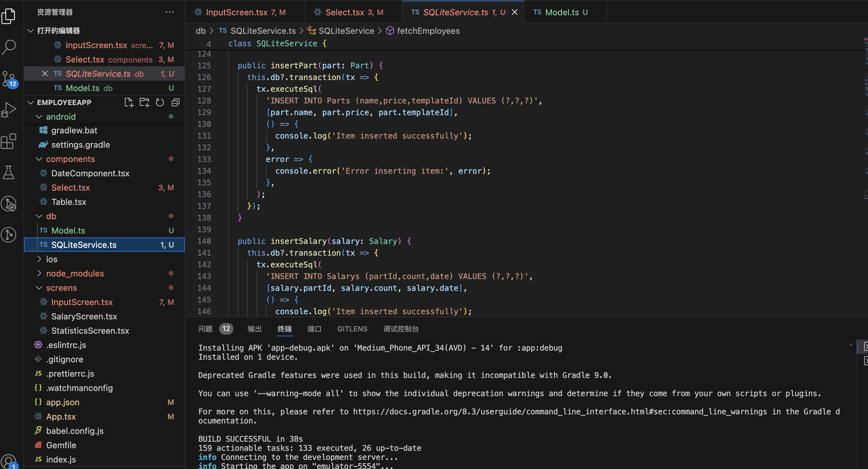The image size is (868, 469).
Task: Open the explorer more actions ellipsis
Action: (x=169, y=12)
